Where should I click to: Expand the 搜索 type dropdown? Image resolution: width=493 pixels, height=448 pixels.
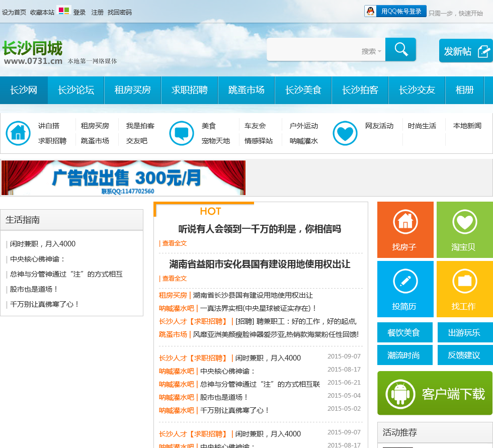(371, 51)
